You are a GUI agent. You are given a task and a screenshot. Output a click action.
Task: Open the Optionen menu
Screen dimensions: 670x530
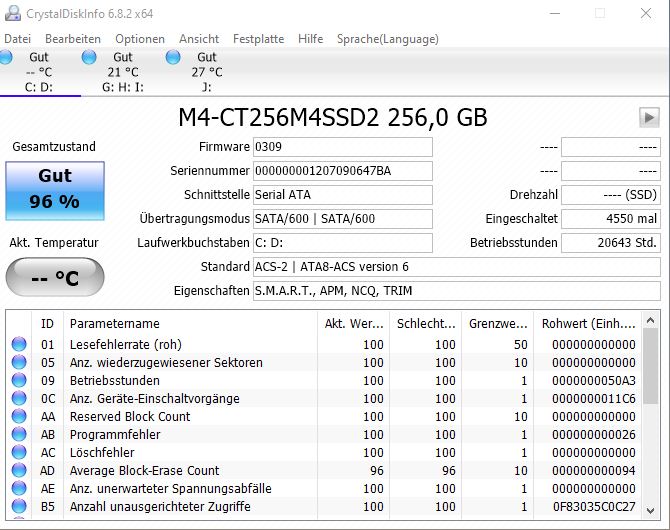click(x=140, y=39)
